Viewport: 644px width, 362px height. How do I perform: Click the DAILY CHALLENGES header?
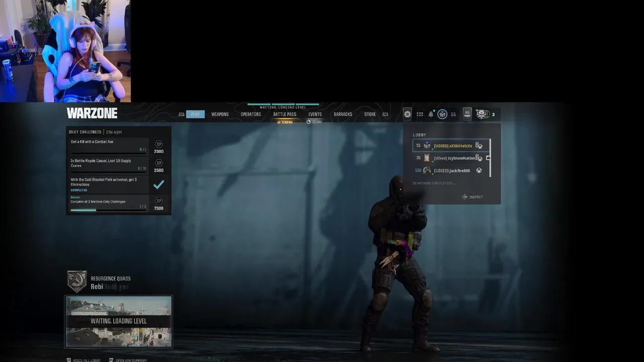(86, 132)
